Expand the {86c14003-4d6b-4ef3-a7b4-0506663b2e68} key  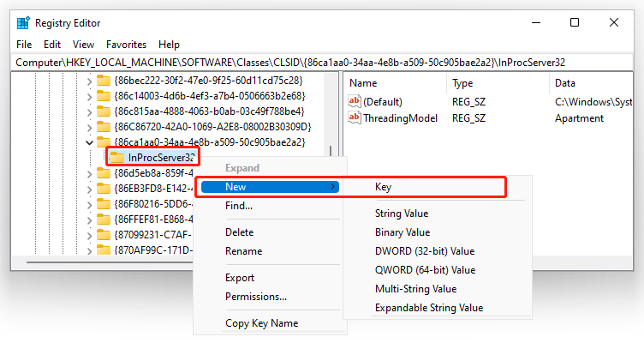point(89,97)
